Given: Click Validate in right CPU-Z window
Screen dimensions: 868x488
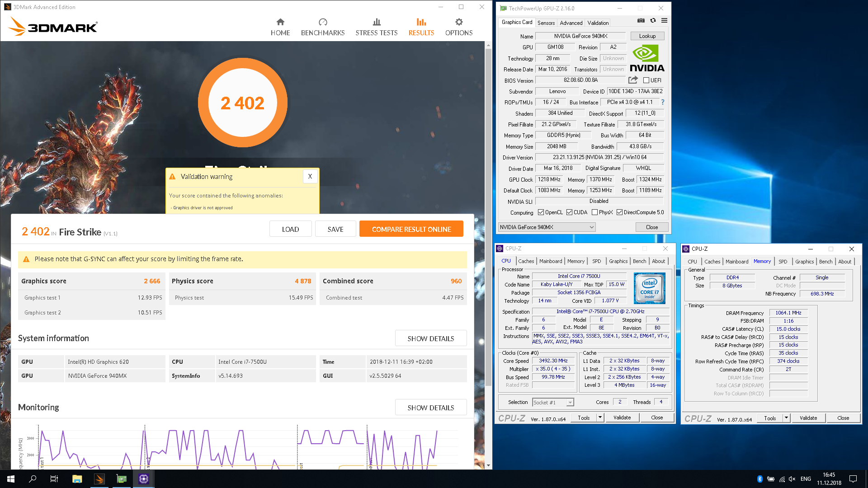Looking at the screenshot, I should (808, 418).
